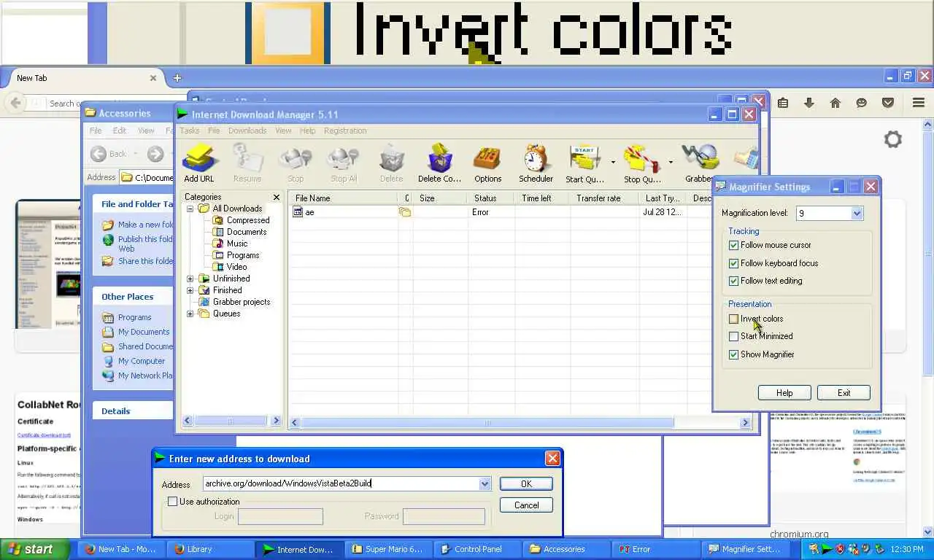
Task: Click the Stop Queue toolbar icon
Action: 642,163
